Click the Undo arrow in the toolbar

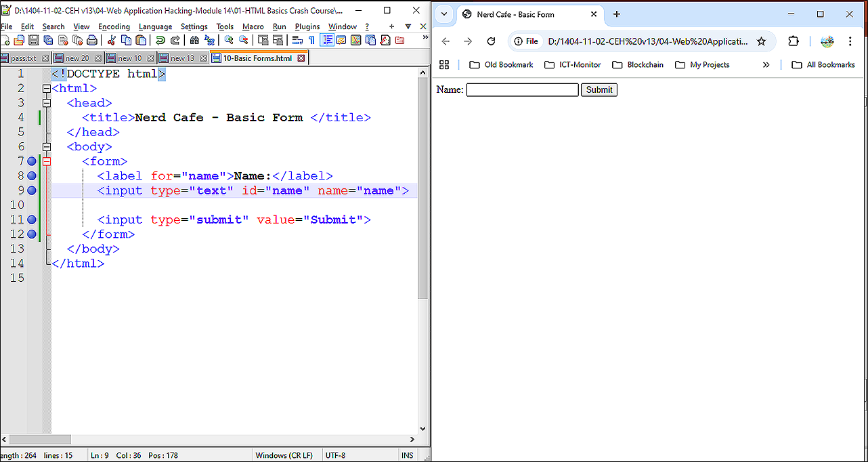pyautogui.click(x=160, y=41)
